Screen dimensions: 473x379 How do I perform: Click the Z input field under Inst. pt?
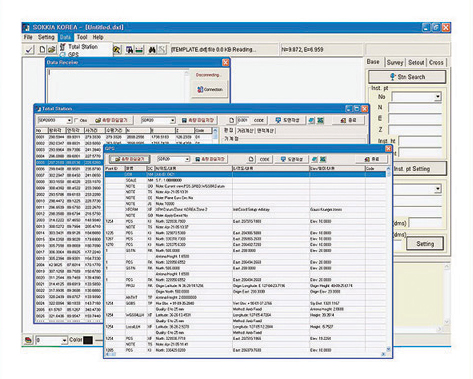(x=415, y=129)
